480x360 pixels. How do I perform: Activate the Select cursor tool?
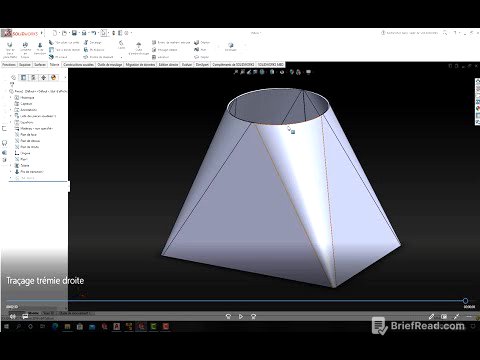(104, 33)
